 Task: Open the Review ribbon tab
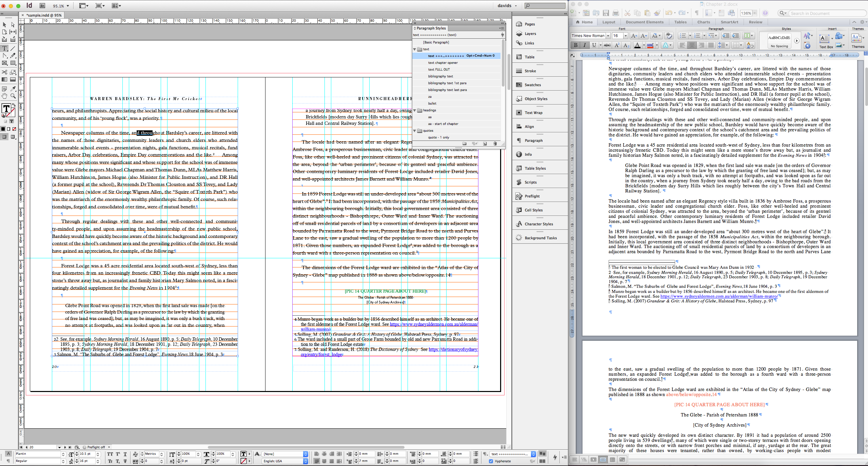(755, 22)
